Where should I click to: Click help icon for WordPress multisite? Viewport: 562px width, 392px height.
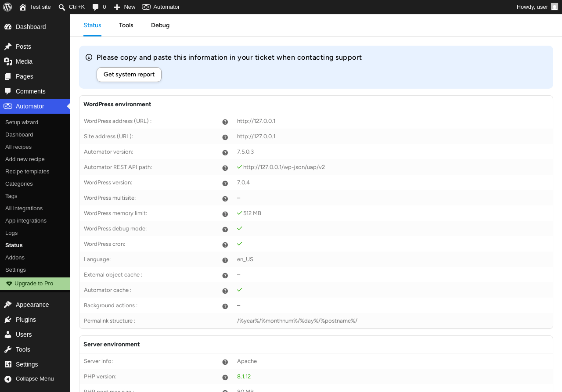tap(225, 199)
